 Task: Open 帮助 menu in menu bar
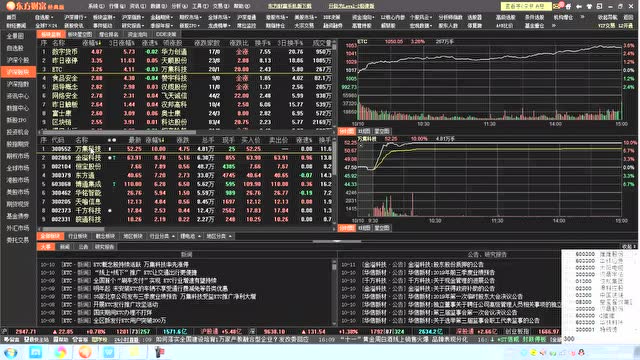pyautogui.click(x=242, y=6)
